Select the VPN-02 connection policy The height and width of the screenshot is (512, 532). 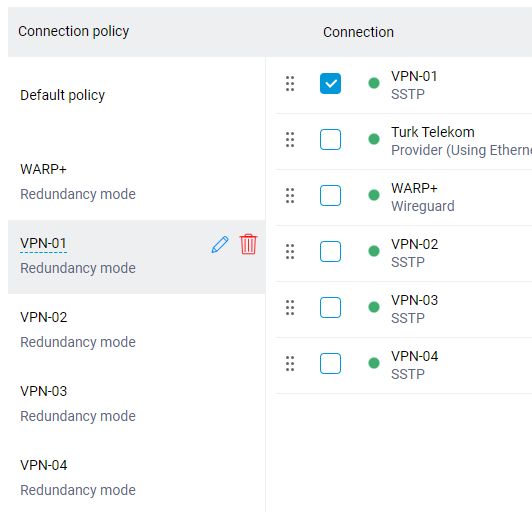click(136, 331)
